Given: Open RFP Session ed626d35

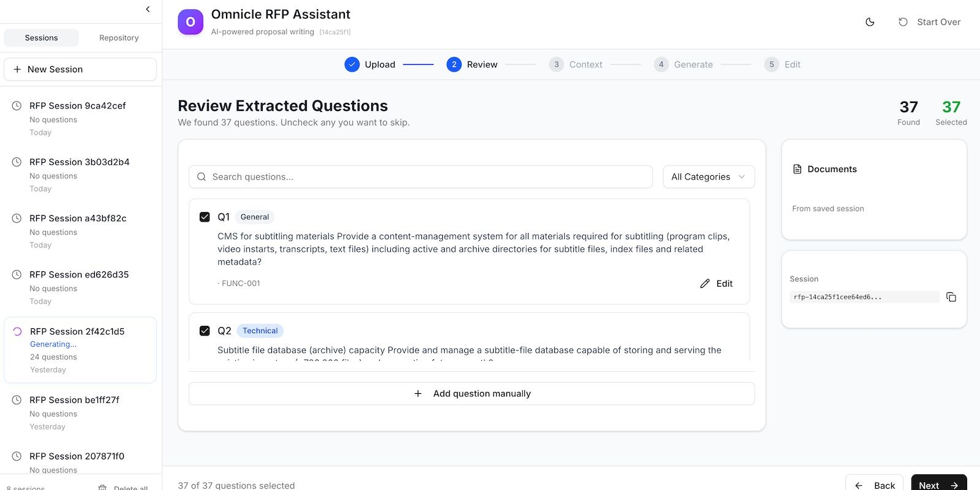Looking at the screenshot, I should coord(80,288).
